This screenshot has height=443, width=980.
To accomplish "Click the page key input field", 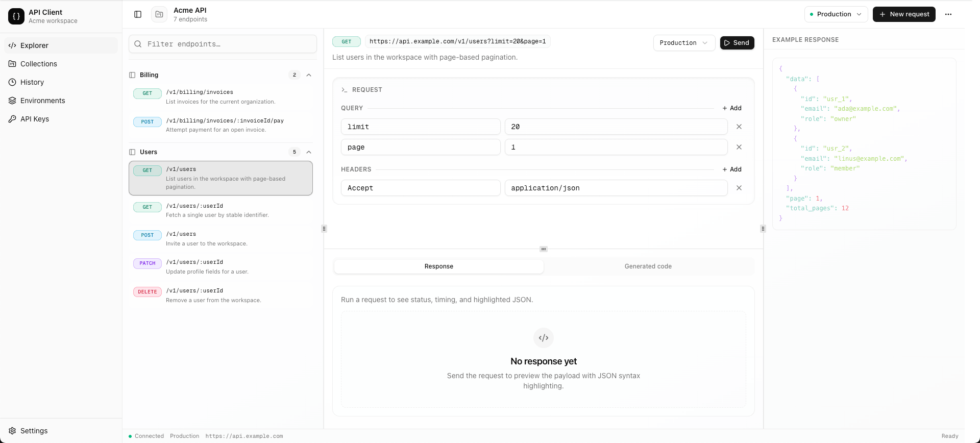I will (x=421, y=147).
